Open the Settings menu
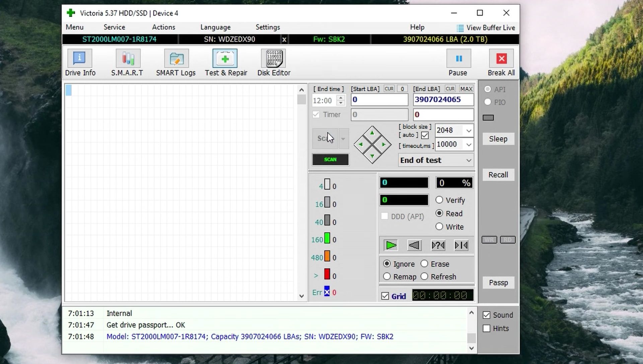The height and width of the screenshot is (364, 643). pyautogui.click(x=268, y=27)
